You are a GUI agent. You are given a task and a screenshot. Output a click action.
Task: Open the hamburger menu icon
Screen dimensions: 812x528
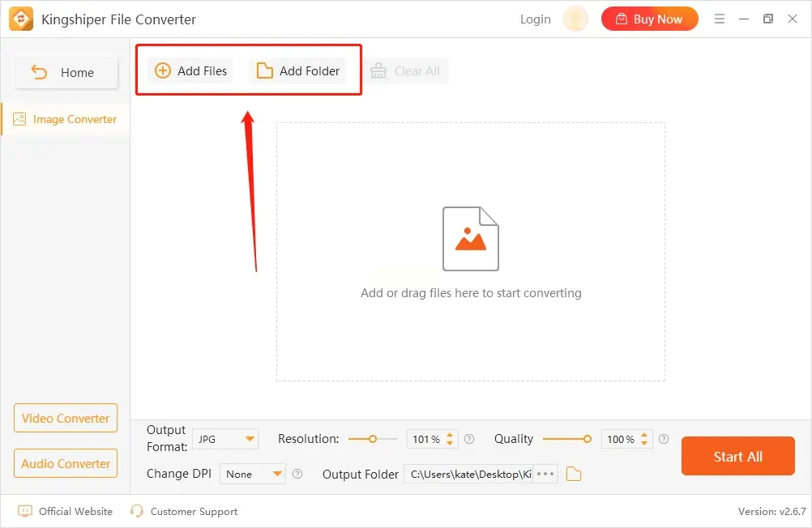click(720, 19)
